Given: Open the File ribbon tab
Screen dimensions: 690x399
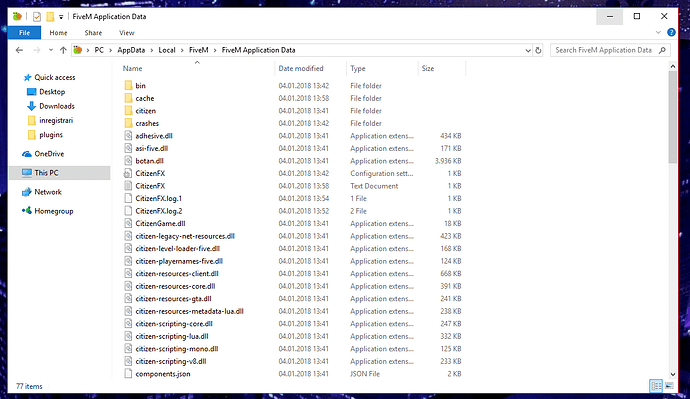Looking at the screenshot, I should pos(24,33).
